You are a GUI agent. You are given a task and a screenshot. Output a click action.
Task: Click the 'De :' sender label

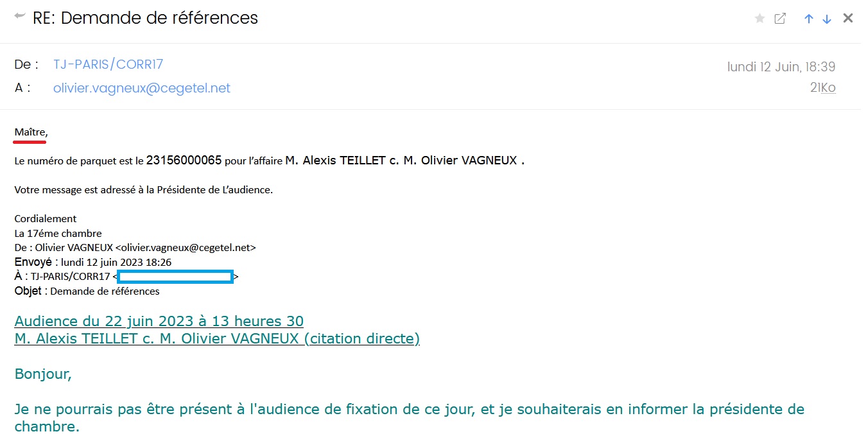click(x=26, y=64)
